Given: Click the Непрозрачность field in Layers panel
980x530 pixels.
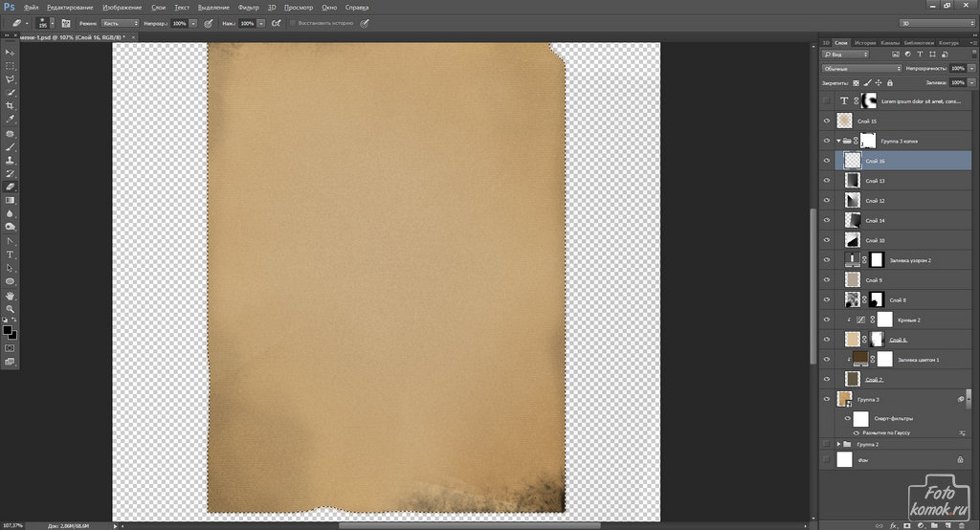Looking at the screenshot, I should pos(957,69).
